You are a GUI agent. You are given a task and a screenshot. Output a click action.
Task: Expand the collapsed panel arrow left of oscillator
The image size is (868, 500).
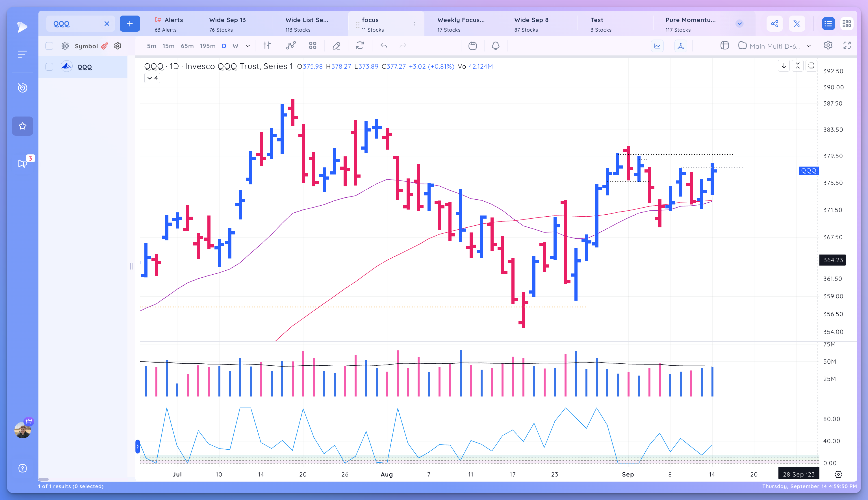point(138,447)
